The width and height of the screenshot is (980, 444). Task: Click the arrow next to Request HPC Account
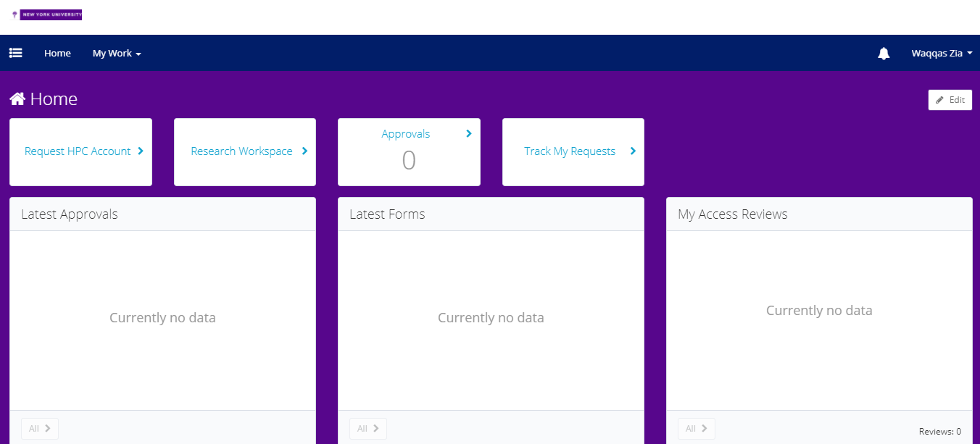click(x=141, y=151)
